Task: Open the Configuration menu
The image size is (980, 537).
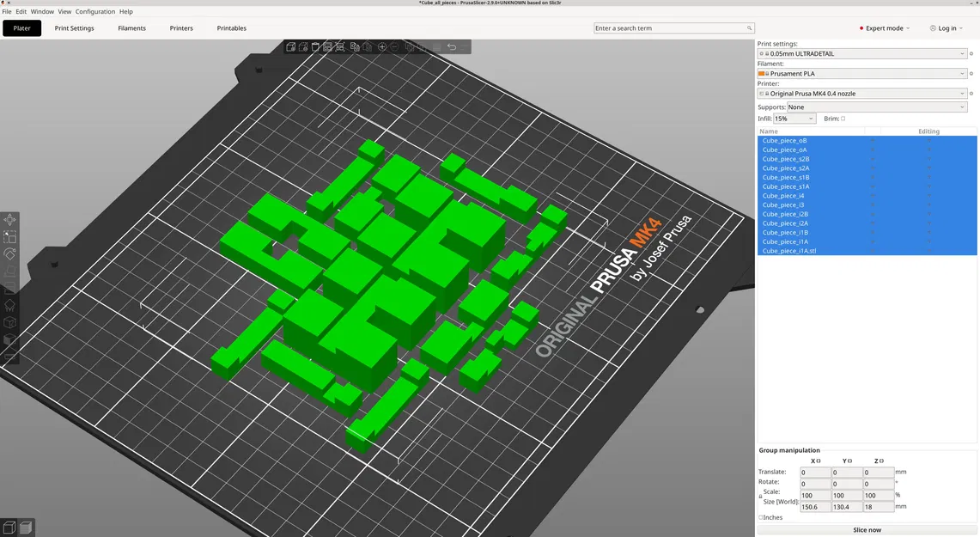Action: (x=95, y=11)
